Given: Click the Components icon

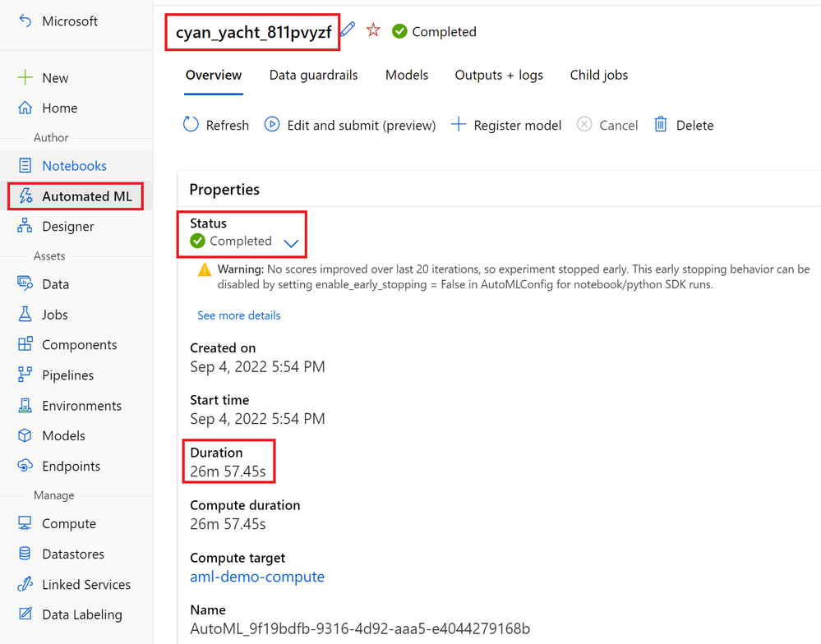Looking at the screenshot, I should (x=25, y=344).
